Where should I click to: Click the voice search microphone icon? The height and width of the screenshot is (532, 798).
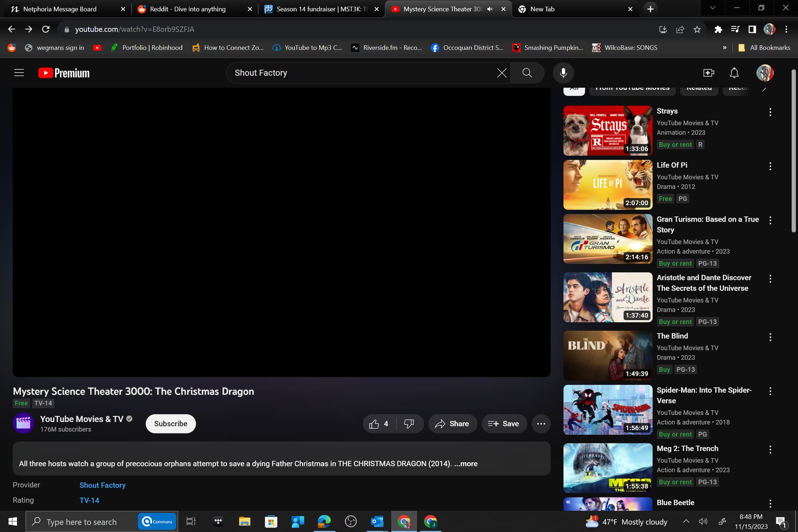(x=563, y=73)
